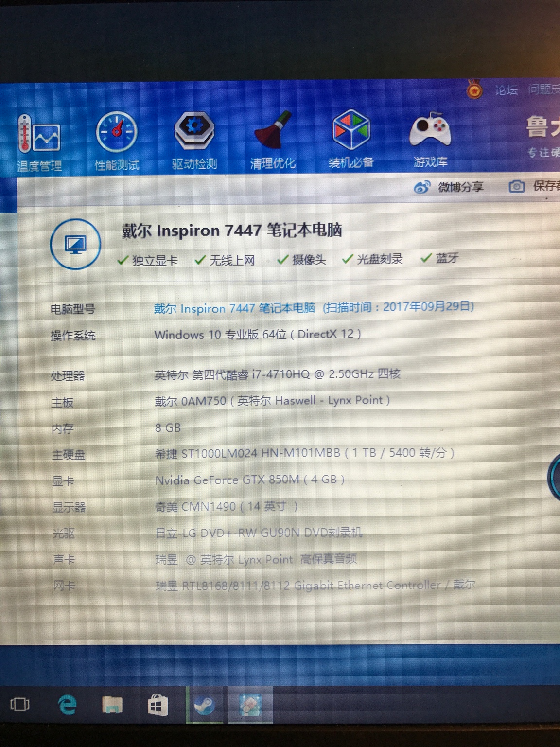Open 清理优化 cleanup brush tool

click(x=272, y=140)
